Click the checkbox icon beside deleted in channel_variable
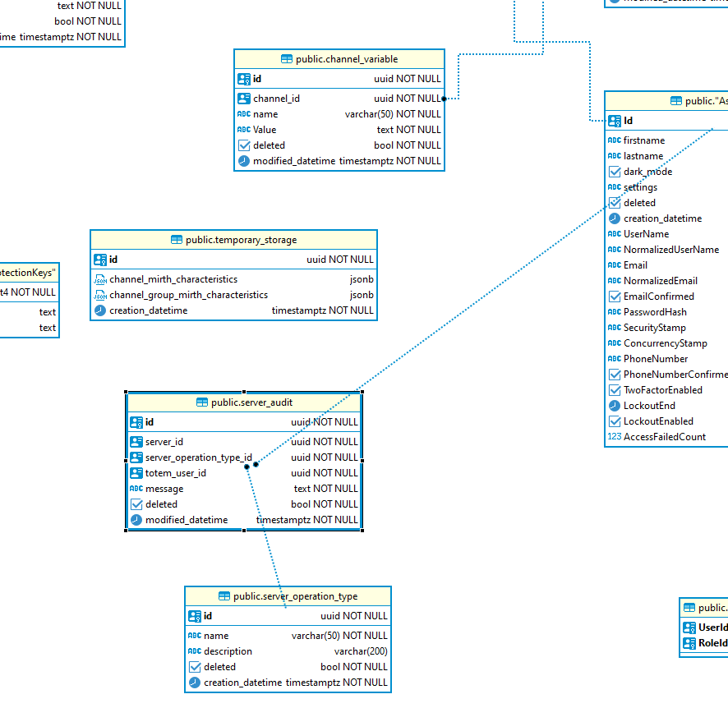This screenshot has width=728, height=708. point(245,145)
